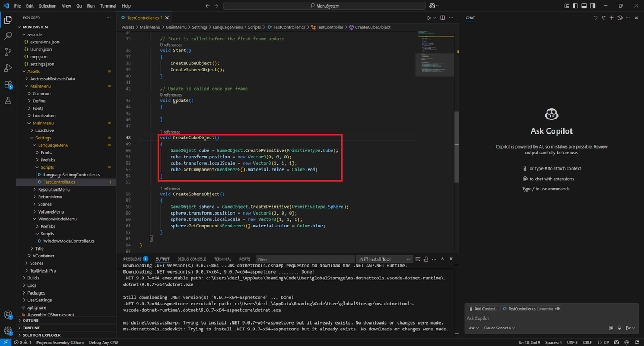Image resolution: width=644 pixels, height=346 pixels.
Task: Click the Manage gear icon
Action: pos(8,330)
